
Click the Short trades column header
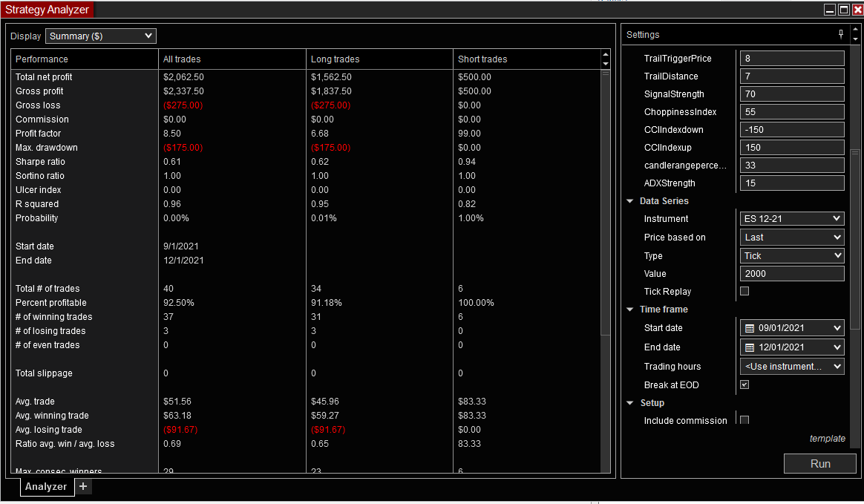(x=526, y=59)
